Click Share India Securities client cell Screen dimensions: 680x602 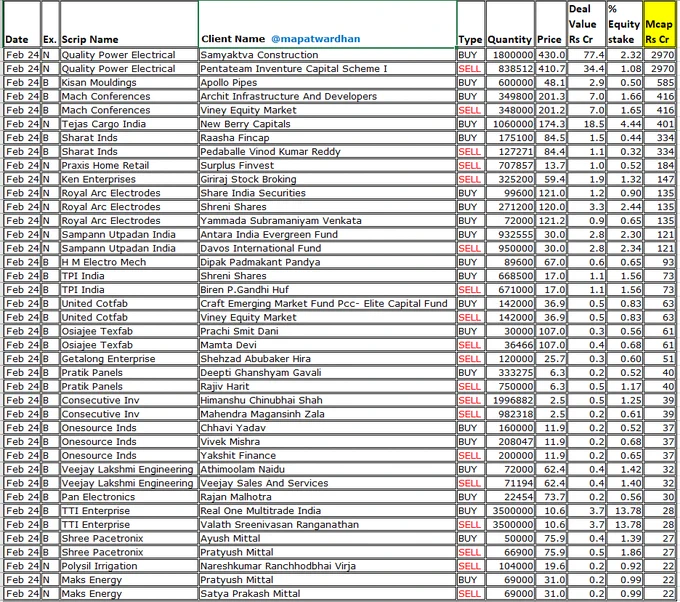(327, 193)
